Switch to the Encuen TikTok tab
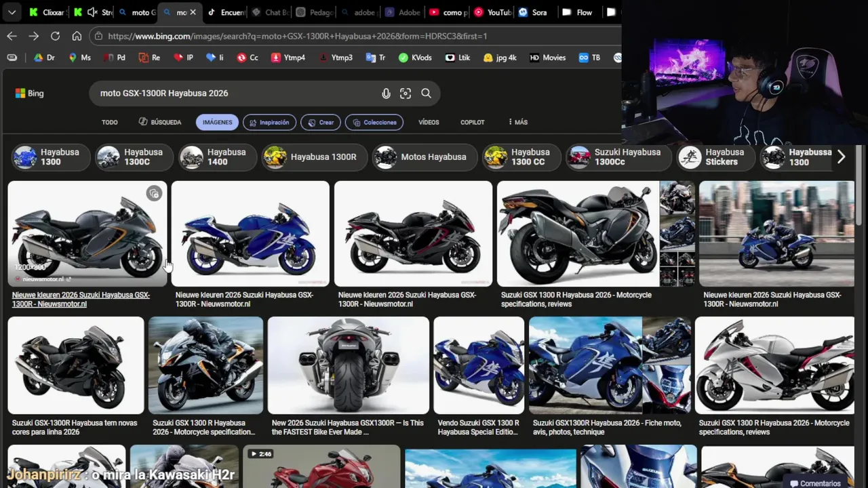 tap(224, 12)
